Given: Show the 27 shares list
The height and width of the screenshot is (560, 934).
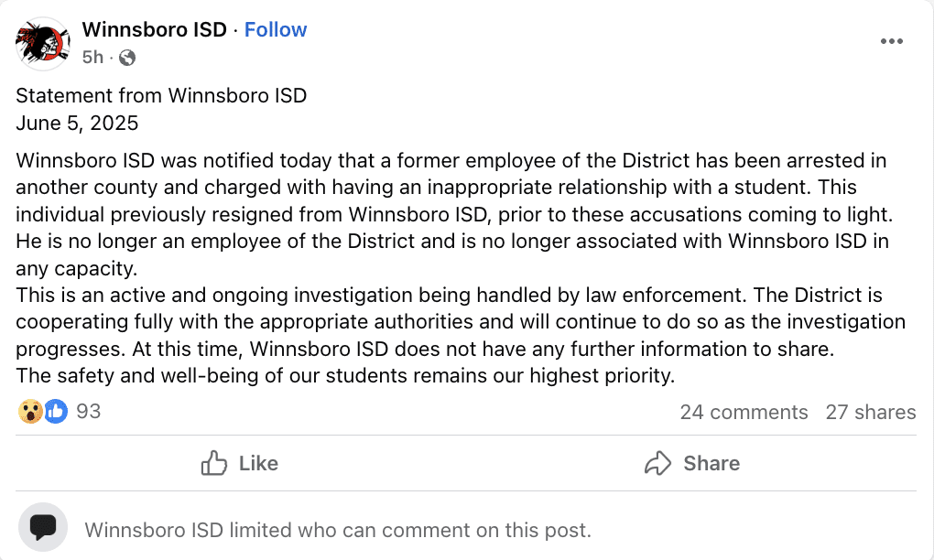Looking at the screenshot, I should 870,412.
